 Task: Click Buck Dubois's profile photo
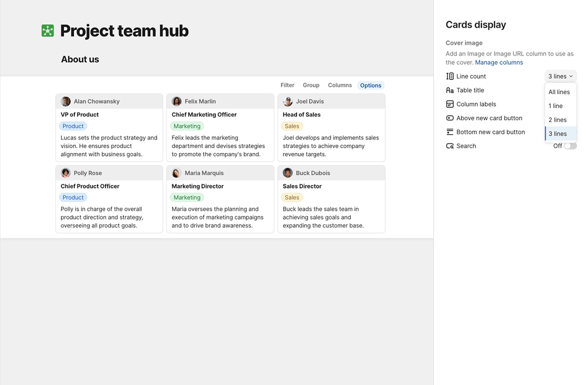click(x=288, y=173)
